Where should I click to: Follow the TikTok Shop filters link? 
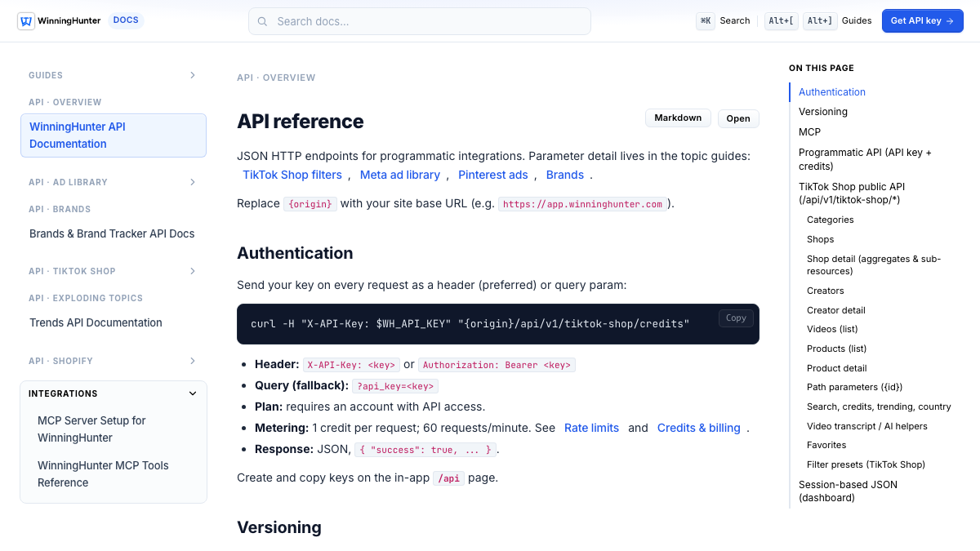point(292,175)
